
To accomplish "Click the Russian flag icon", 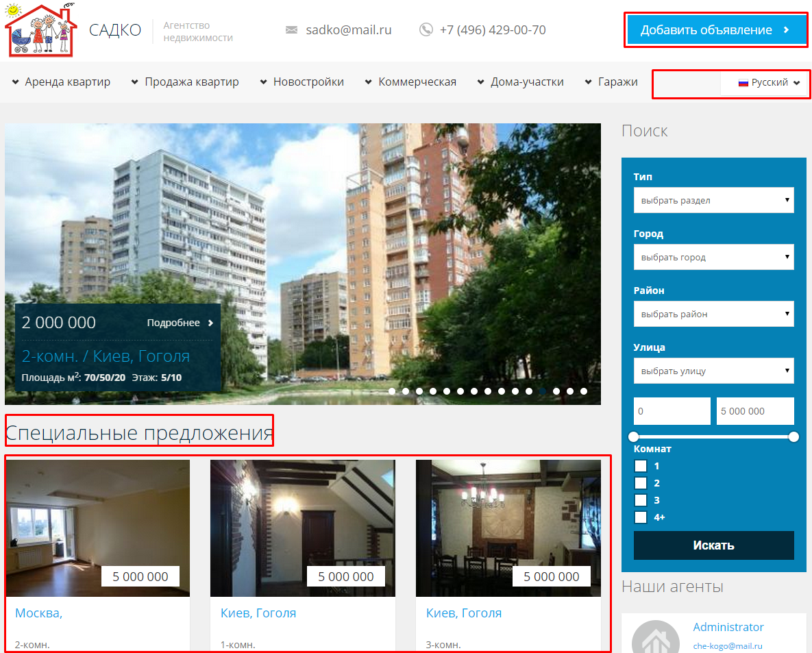I will tap(743, 82).
